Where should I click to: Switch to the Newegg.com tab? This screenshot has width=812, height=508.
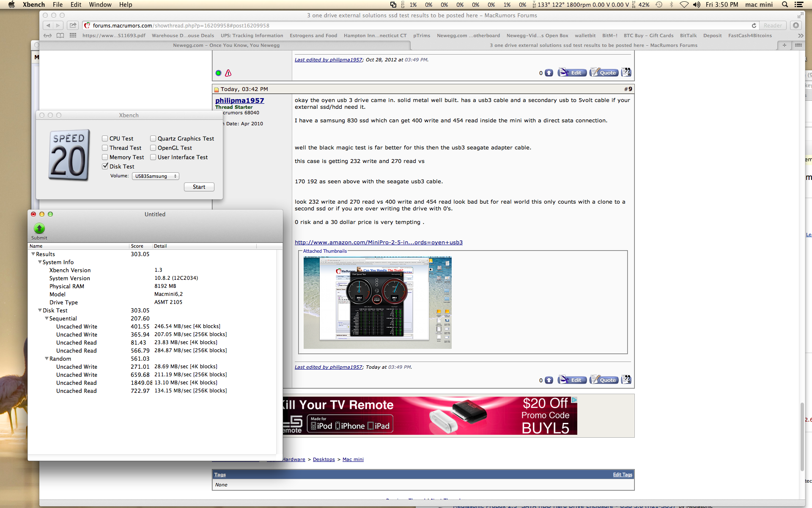pyautogui.click(x=226, y=45)
